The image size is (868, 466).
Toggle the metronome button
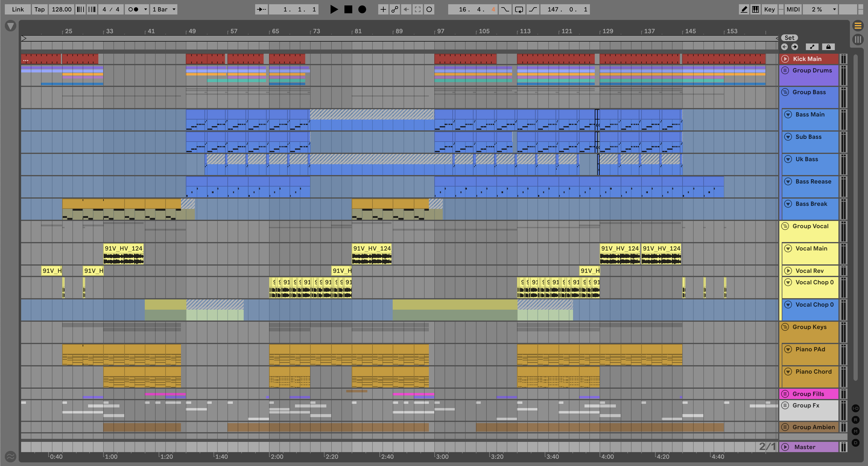[x=134, y=9]
